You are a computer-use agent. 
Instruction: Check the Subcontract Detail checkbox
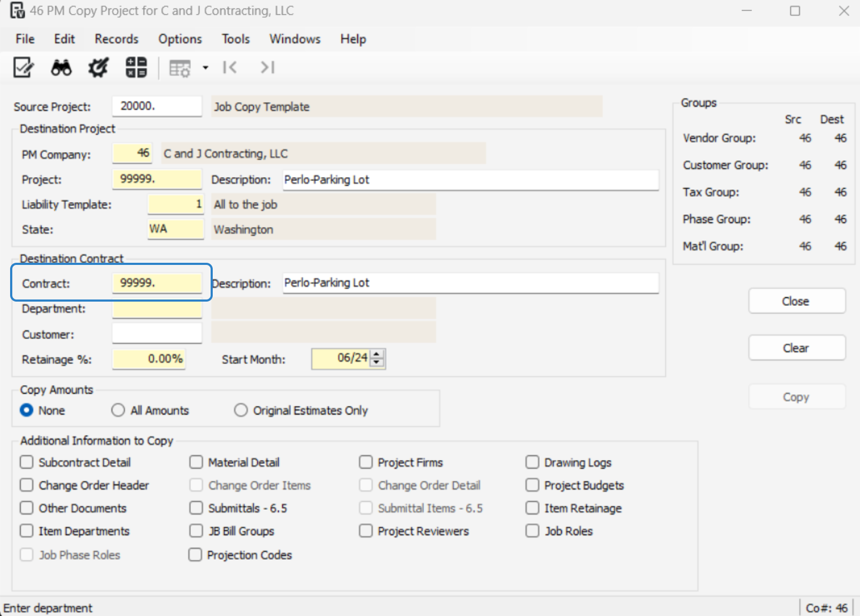coord(27,462)
